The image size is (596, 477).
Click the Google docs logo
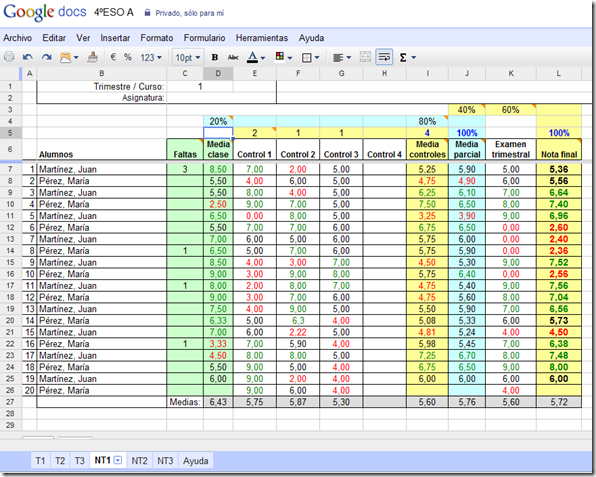click(x=45, y=12)
